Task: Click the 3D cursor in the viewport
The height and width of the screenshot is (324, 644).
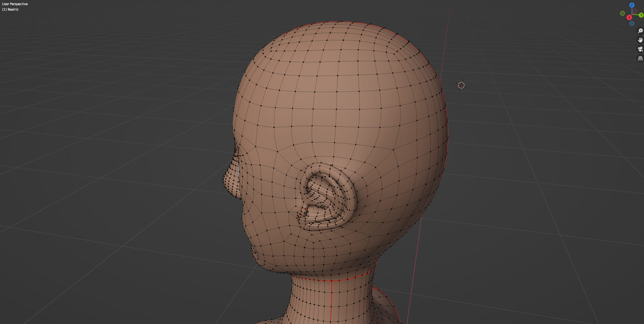Action: (461, 85)
